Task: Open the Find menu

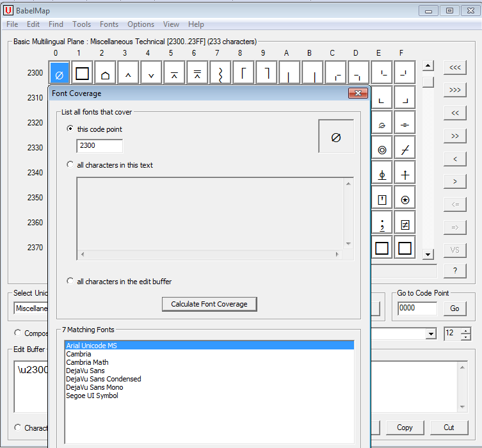Action: [x=56, y=24]
